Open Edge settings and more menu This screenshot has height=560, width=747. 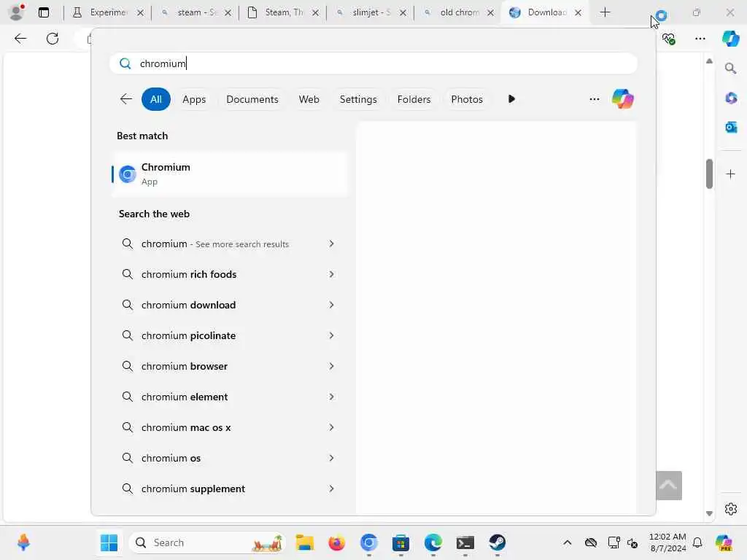[x=700, y=39]
